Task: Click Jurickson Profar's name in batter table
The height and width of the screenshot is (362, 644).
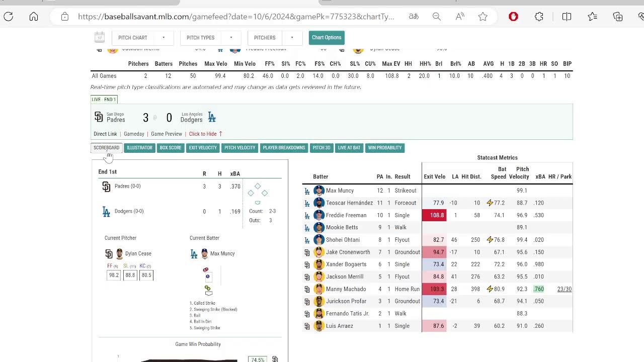Action: (x=346, y=301)
